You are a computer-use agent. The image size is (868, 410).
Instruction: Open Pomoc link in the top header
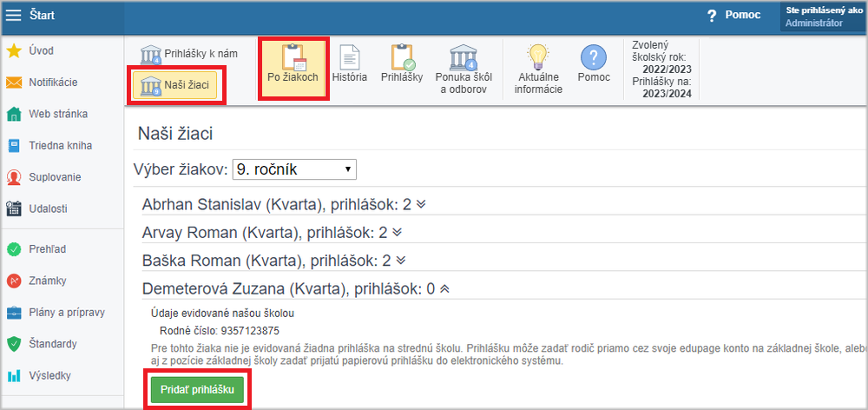(x=743, y=16)
